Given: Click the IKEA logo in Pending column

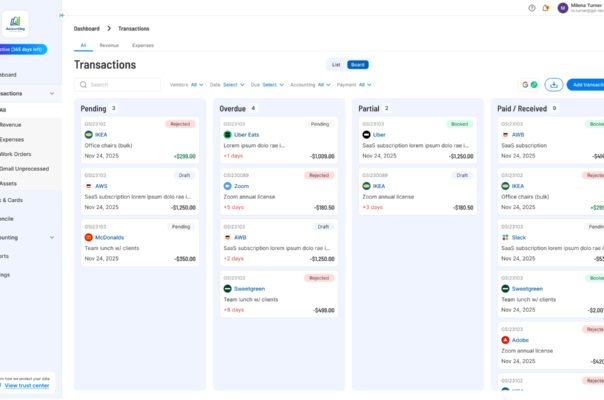Looking at the screenshot, I should click(89, 135).
